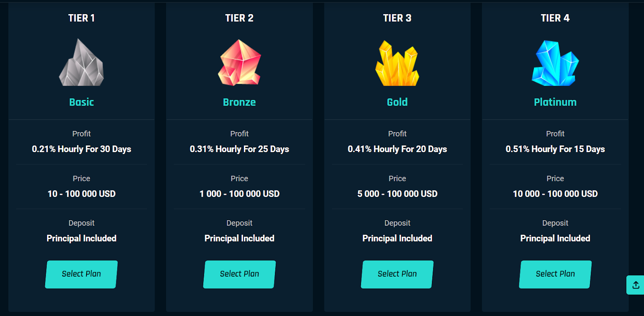
Task: Click the blue Platinum crystal icon
Action: point(555,63)
